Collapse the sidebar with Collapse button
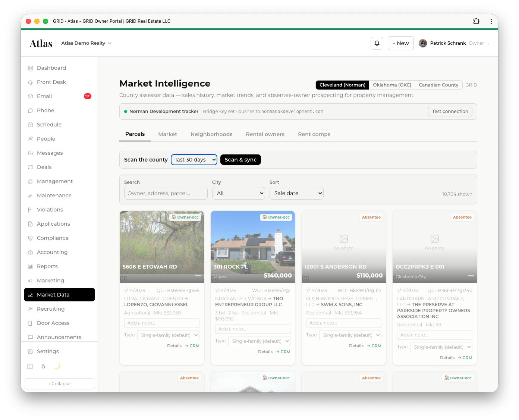This screenshot has width=519, height=420. click(x=59, y=384)
